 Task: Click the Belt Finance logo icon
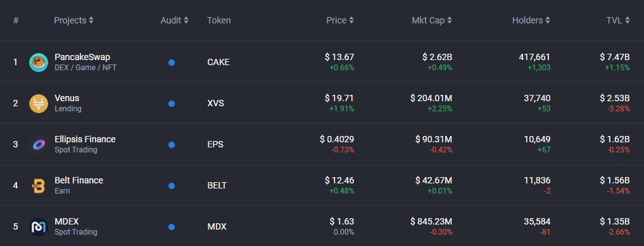pos(39,186)
